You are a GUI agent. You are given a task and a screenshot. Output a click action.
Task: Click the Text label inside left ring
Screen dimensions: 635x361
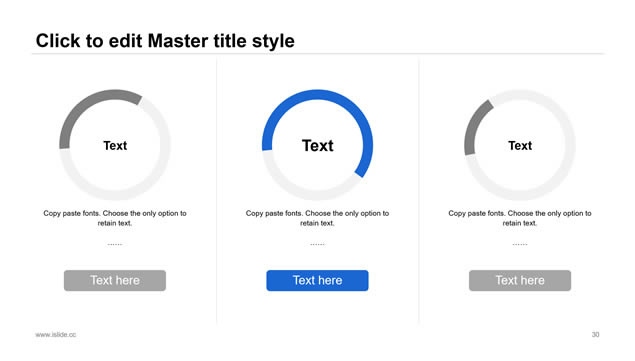click(115, 145)
